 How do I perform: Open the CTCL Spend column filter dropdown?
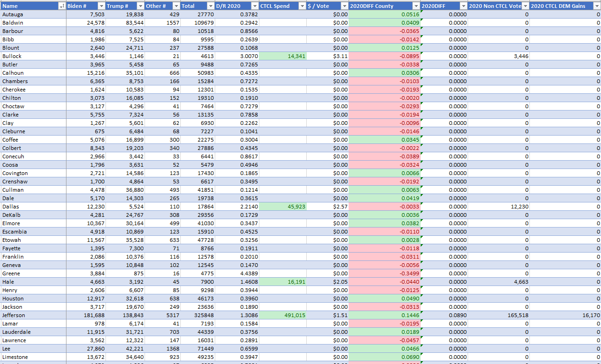(303, 6)
